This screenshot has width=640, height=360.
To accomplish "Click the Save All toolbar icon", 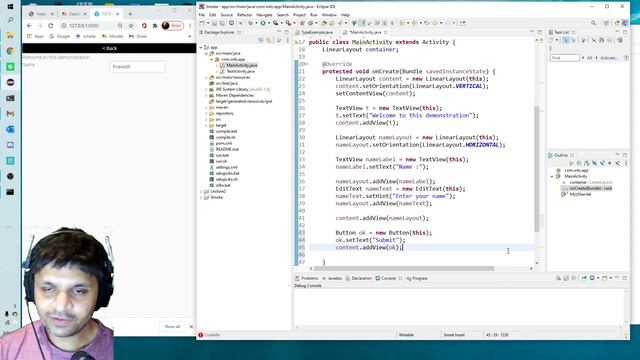I will [x=222, y=23].
